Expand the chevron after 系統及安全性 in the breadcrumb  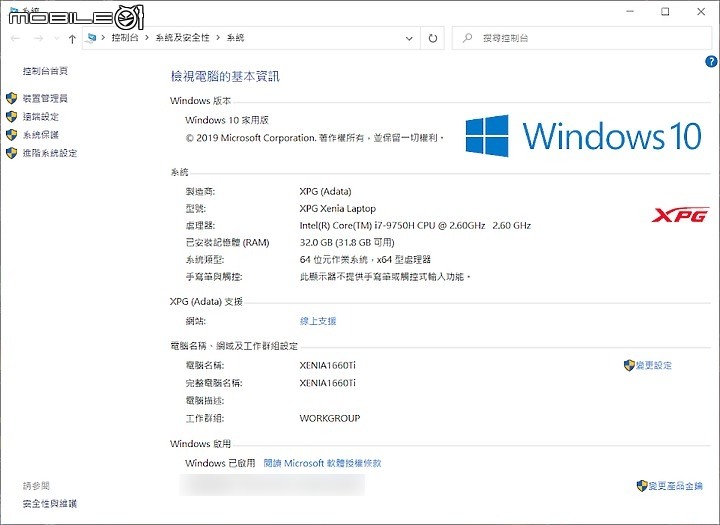click(x=218, y=38)
